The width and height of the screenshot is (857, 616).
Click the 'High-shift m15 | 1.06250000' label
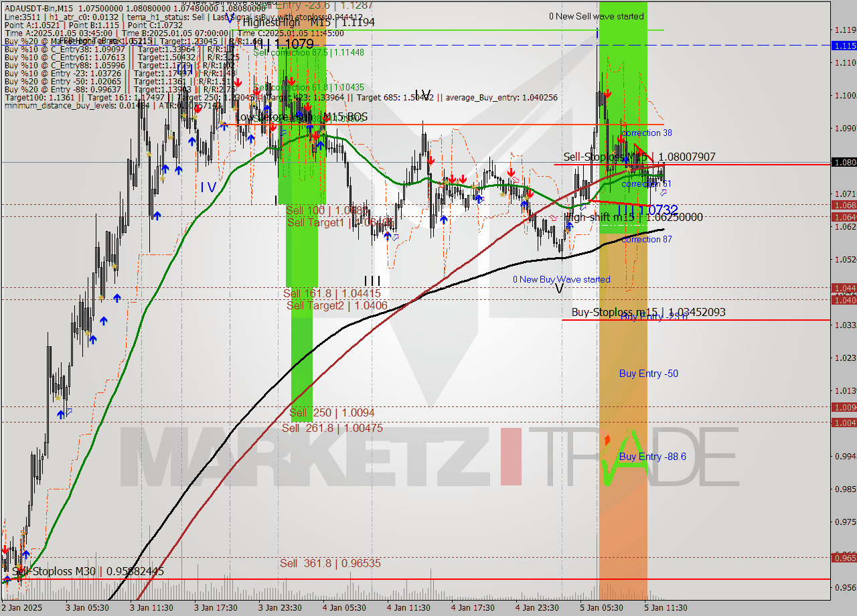[x=633, y=217]
